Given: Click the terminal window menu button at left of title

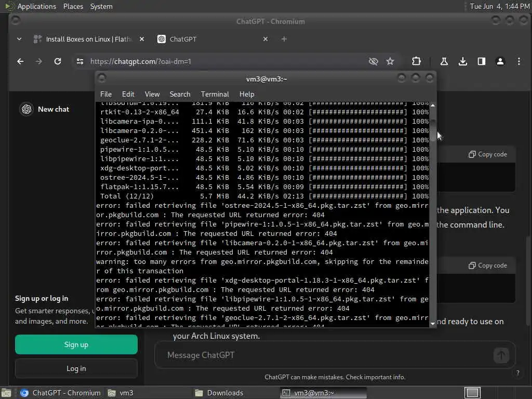Looking at the screenshot, I should (102, 79).
